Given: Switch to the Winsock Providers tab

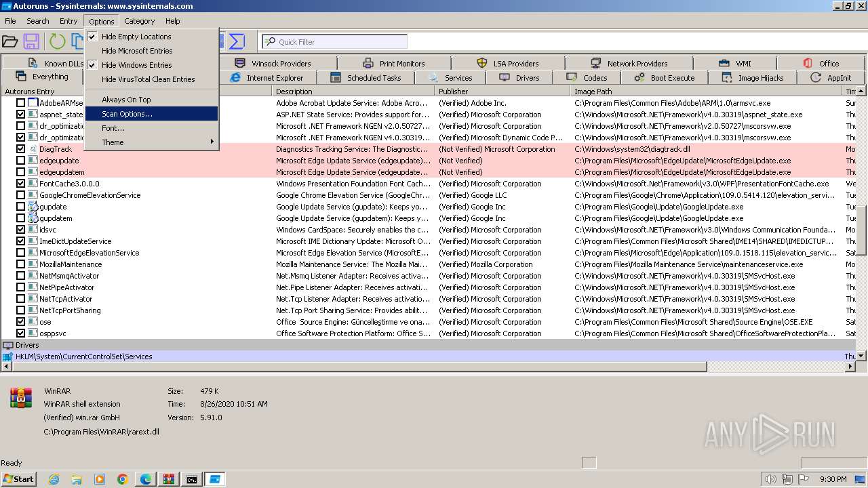Looking at the screenshot, I should point(273,64).
